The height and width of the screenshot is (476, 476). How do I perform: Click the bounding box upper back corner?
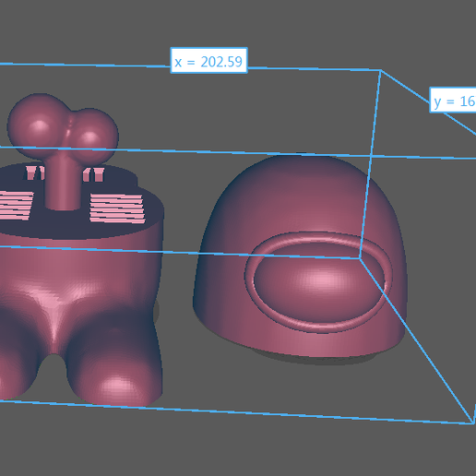(x=381, y=71)
